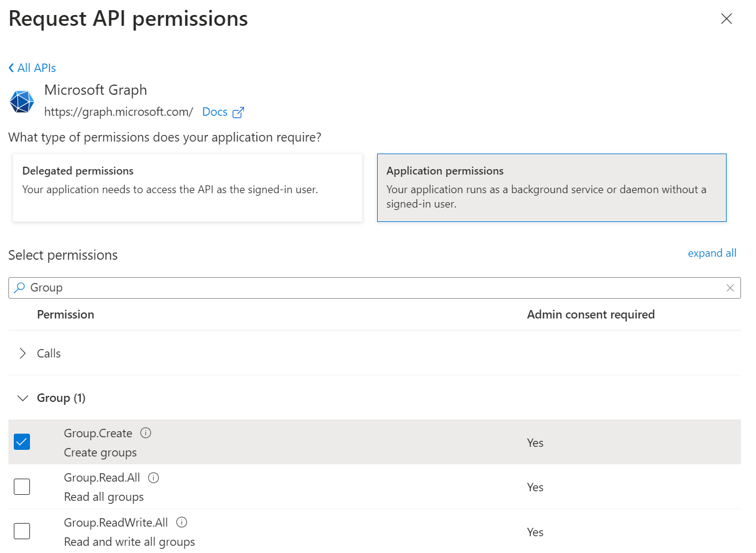Go back via the All APIs link
The image size is (756, 553).
click(32, 68)
